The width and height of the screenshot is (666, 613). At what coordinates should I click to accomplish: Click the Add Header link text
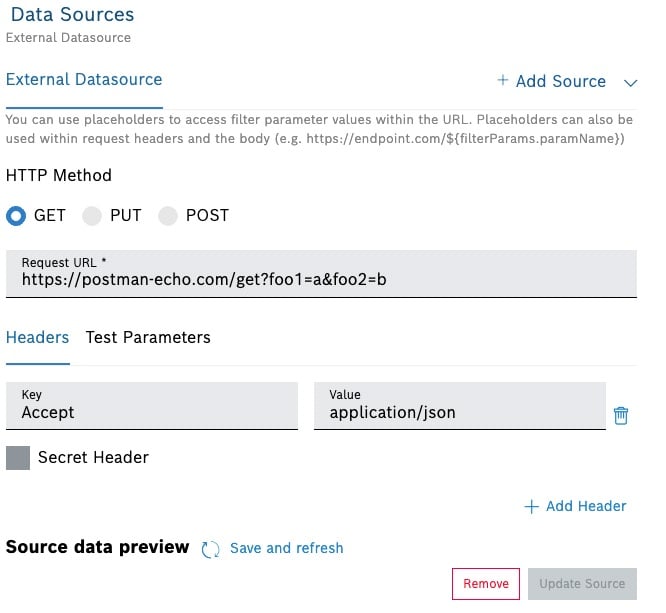point(586,506)
